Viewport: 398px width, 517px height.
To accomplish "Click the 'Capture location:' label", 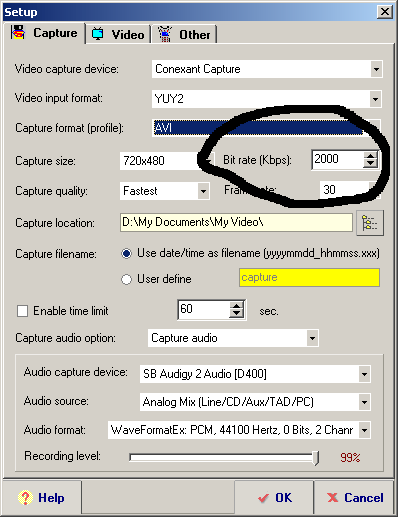I will coord(55,223).
